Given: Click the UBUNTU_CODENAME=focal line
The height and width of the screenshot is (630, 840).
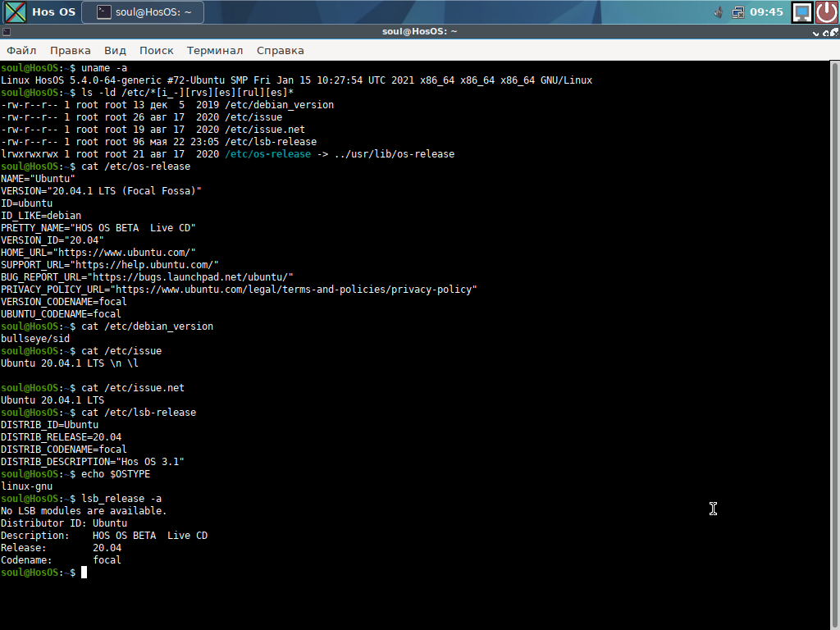Looking at the screenshot, I should (x=61, y=314).
